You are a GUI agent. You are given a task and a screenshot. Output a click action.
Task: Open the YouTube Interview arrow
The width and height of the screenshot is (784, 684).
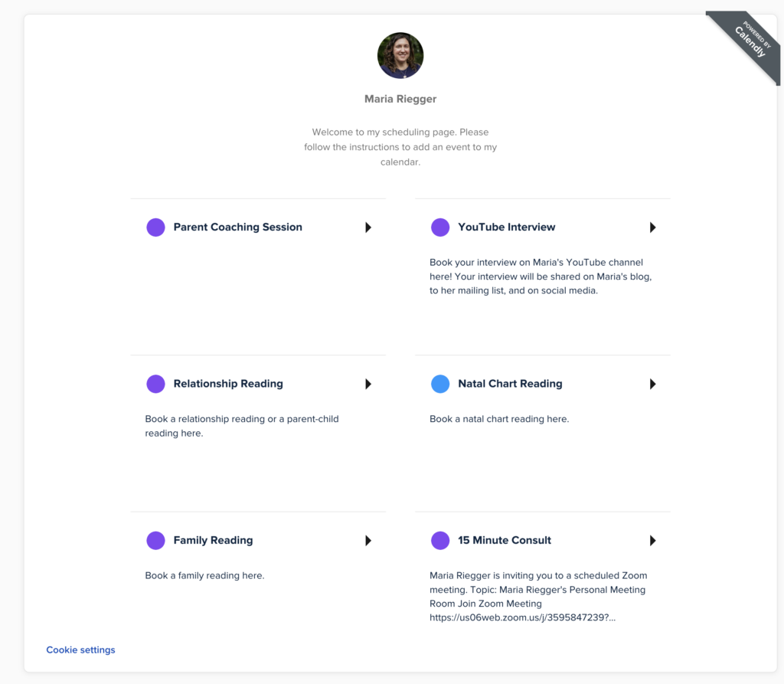click(653, 227)
